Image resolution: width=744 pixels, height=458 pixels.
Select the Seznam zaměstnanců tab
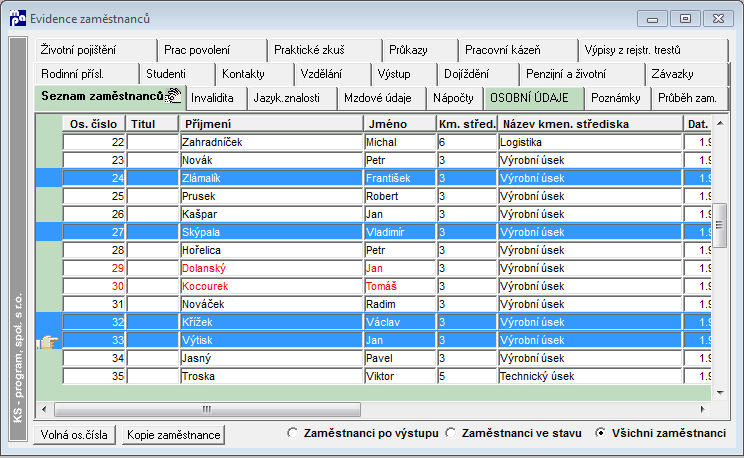[x=110, y=97]
